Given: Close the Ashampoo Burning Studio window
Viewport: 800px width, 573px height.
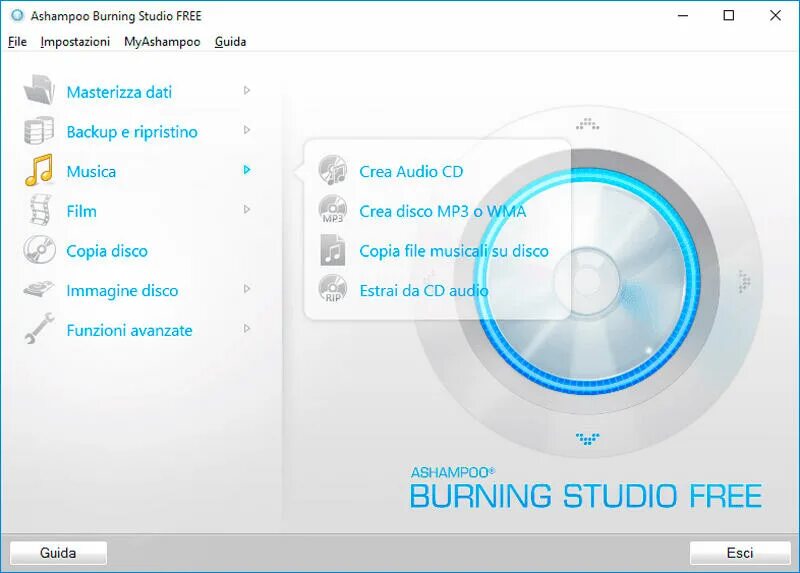Looking at the screenshot, I should [776, 16].
